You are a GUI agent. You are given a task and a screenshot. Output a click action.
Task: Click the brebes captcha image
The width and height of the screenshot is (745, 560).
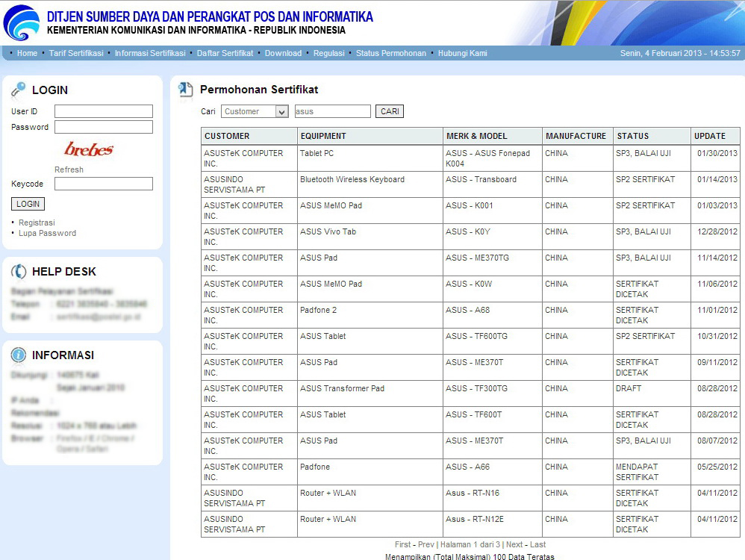pos(89,149)
